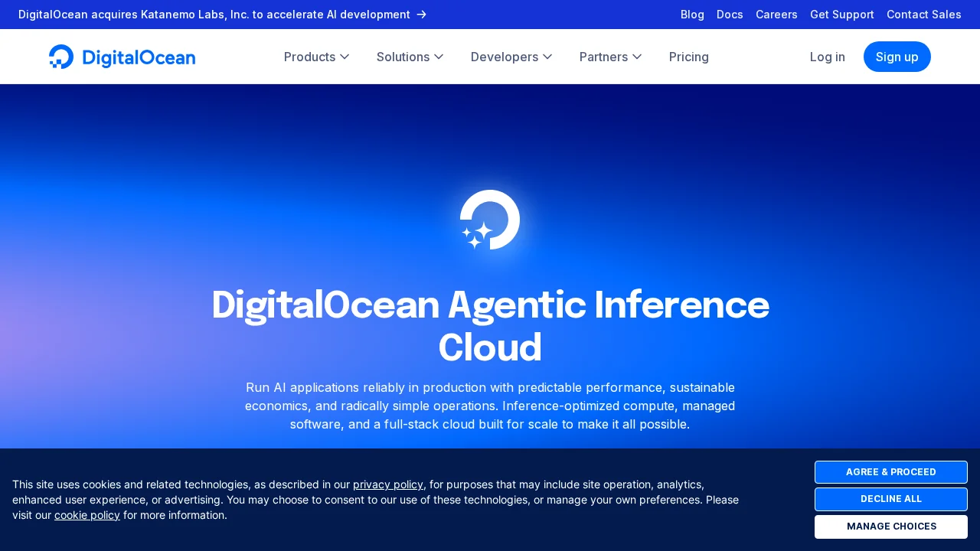Click Agree & Proceed in the cookie banner
Screen dimensions: 980x551
[891, 472]
